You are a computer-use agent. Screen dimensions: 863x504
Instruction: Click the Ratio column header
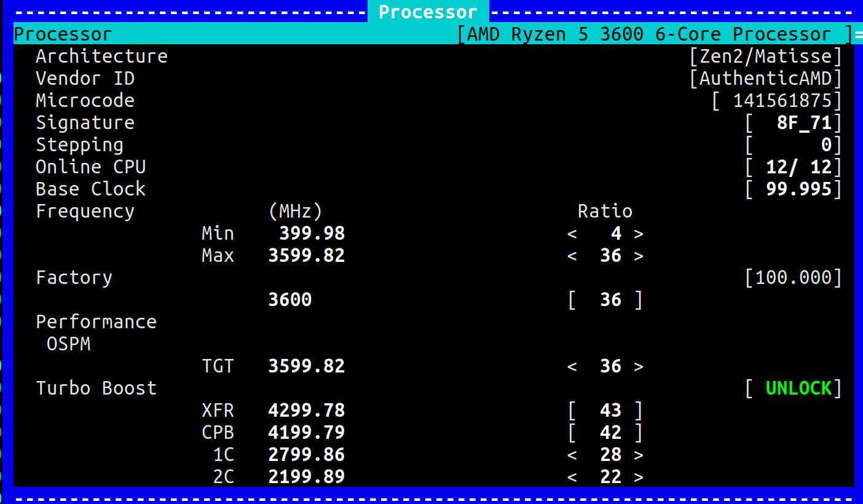point(605,211)
